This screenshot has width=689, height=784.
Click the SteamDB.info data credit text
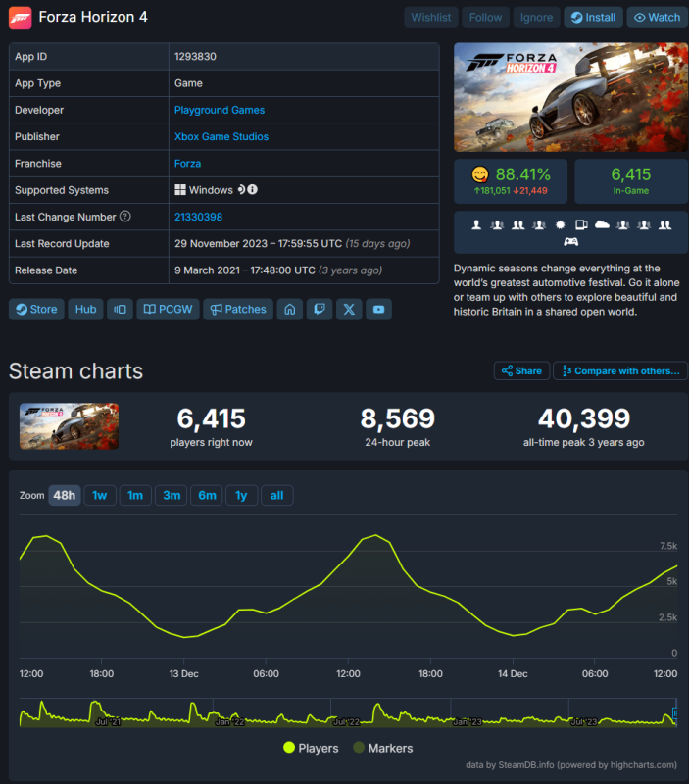point(571,765)
